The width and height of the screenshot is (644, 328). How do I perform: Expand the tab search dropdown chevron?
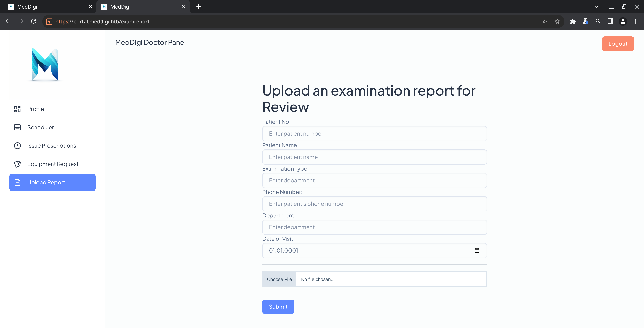click(597, 7)
